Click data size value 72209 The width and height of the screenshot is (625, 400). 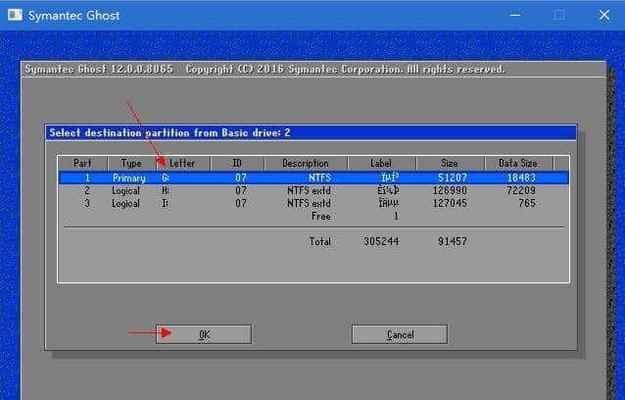point(521,190)
